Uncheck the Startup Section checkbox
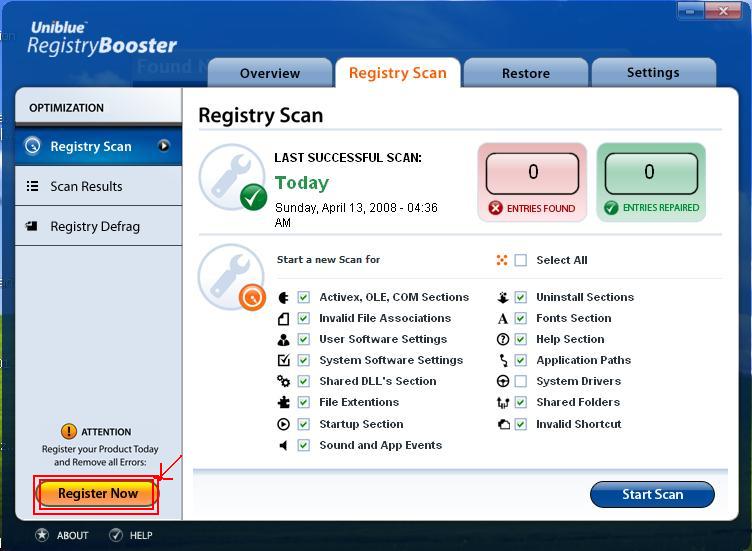752x551 pixels. (304, 424)
